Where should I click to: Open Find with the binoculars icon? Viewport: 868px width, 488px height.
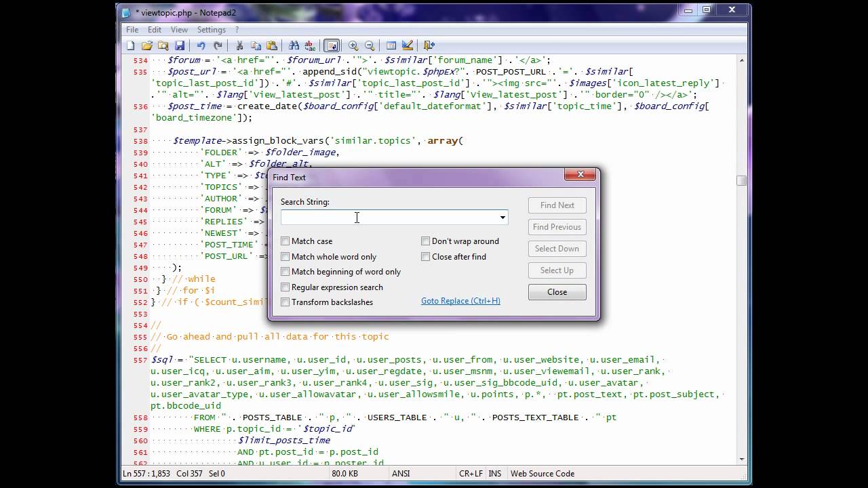[x=294, y=45]
